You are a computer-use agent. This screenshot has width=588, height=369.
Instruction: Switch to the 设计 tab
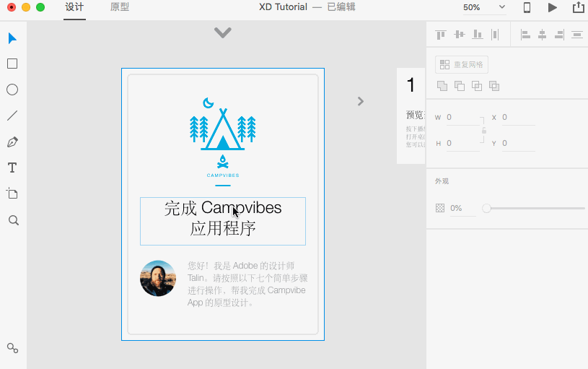click(74, 7)
